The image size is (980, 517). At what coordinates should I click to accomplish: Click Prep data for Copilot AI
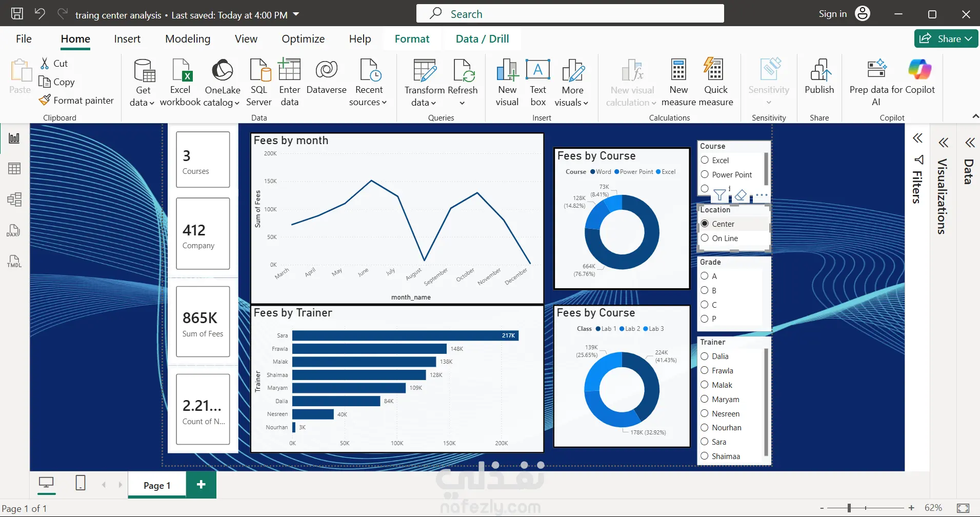tap(876, 82)
